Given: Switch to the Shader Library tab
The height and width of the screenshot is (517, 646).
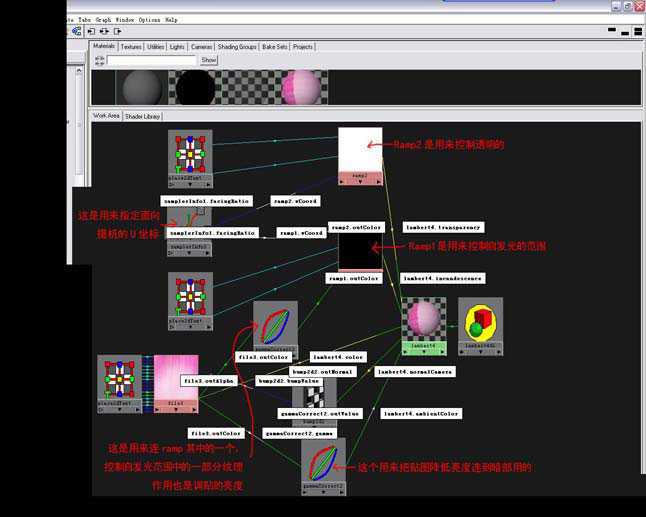Looking at the screenshot, I should pyautogui.click(x=143, y=117).
